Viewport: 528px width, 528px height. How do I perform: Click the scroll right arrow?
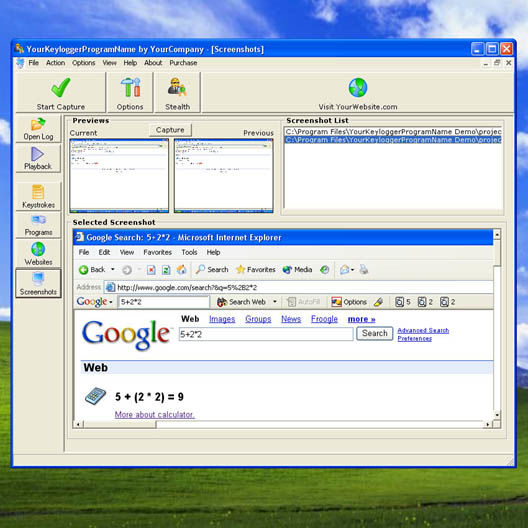tap(488, 424)
